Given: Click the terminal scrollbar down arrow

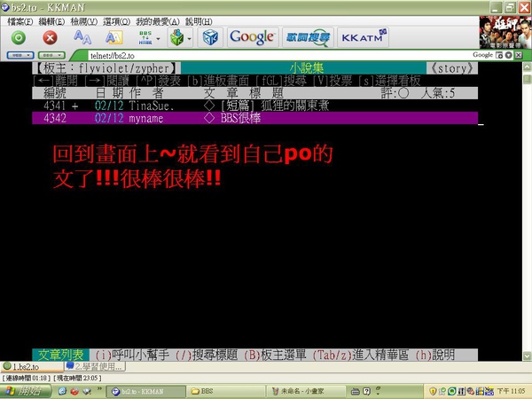Looking at the screenshot, I should click(527, 356).
